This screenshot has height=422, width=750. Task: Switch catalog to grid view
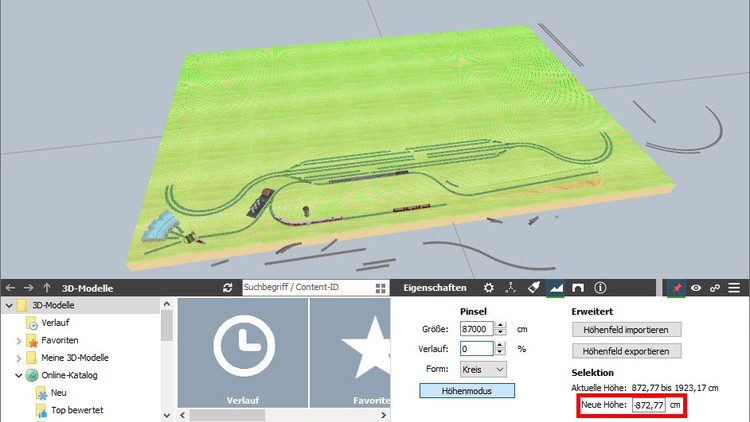[x=381, y=288]
